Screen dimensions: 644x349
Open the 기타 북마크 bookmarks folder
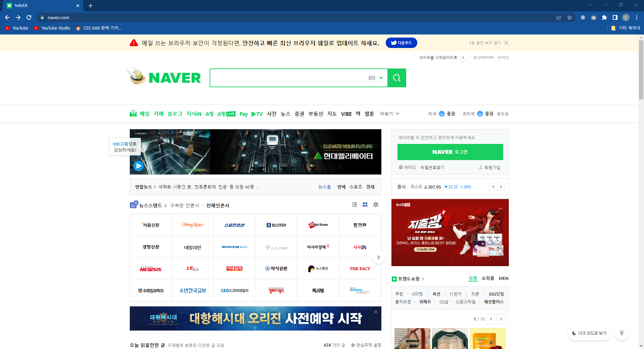pos(626,28)
